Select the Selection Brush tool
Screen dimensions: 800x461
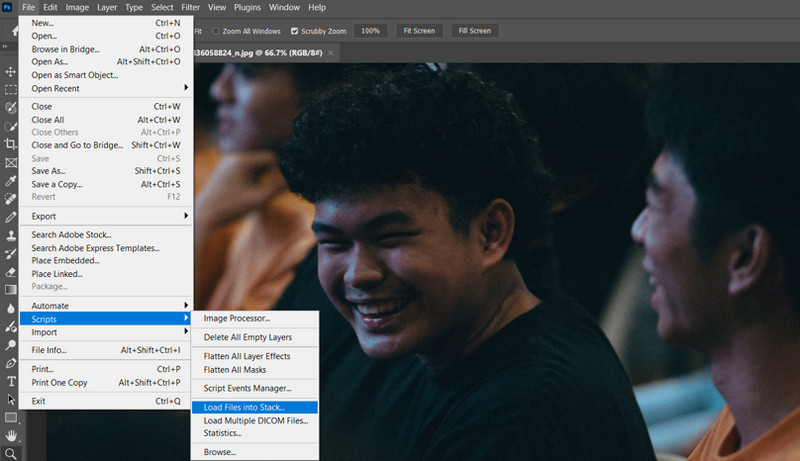11,108
